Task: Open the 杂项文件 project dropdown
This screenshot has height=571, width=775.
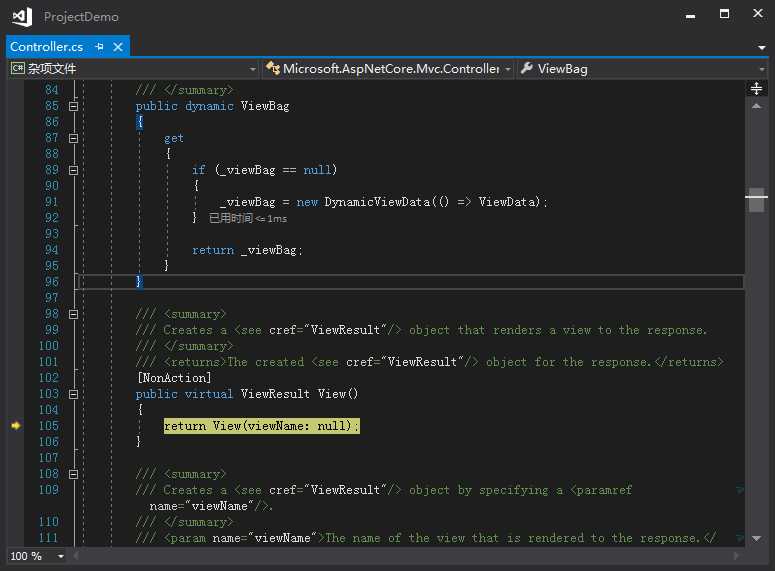Action: (x=253, y=69)
